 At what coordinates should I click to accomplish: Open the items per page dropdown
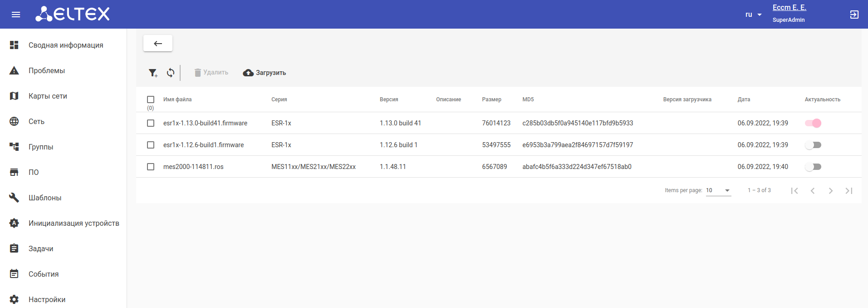[x=718, y=191]
